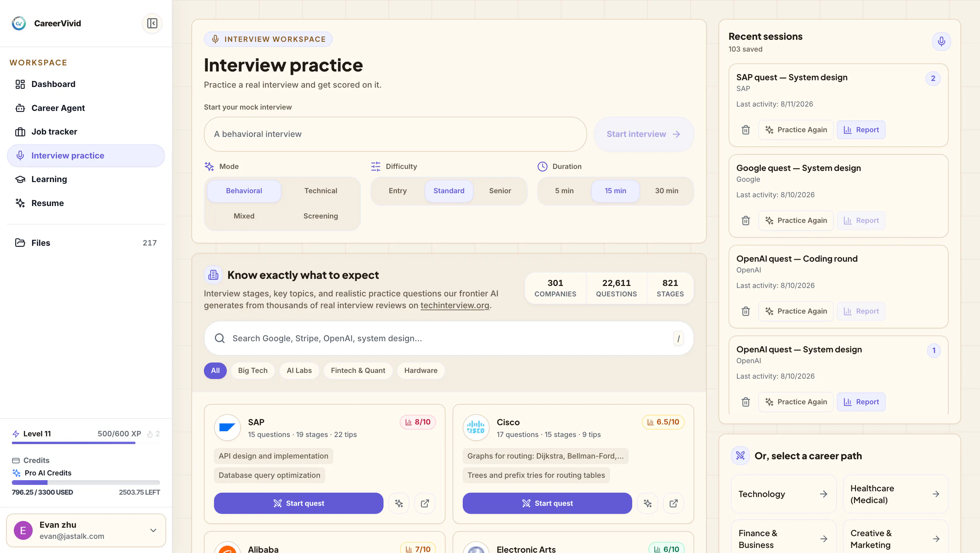Open the Learning section
Screen dimensions: 980x553
(x=86, y=179)
